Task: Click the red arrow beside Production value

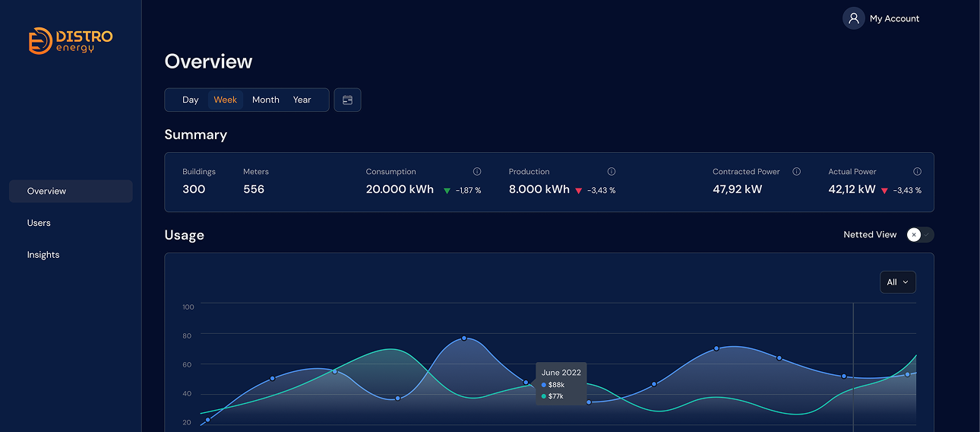Action: click(579, 190)
